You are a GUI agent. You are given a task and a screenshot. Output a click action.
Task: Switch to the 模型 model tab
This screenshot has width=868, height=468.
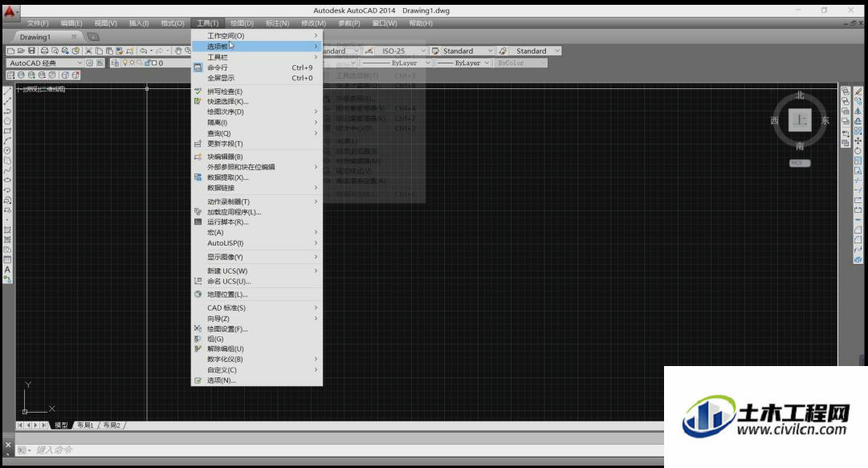coord(61,425)
